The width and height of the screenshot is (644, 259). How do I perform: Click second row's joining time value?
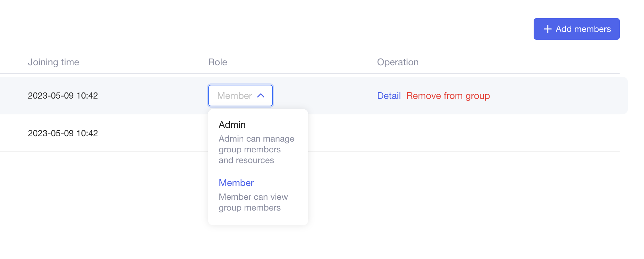point(63,134)
